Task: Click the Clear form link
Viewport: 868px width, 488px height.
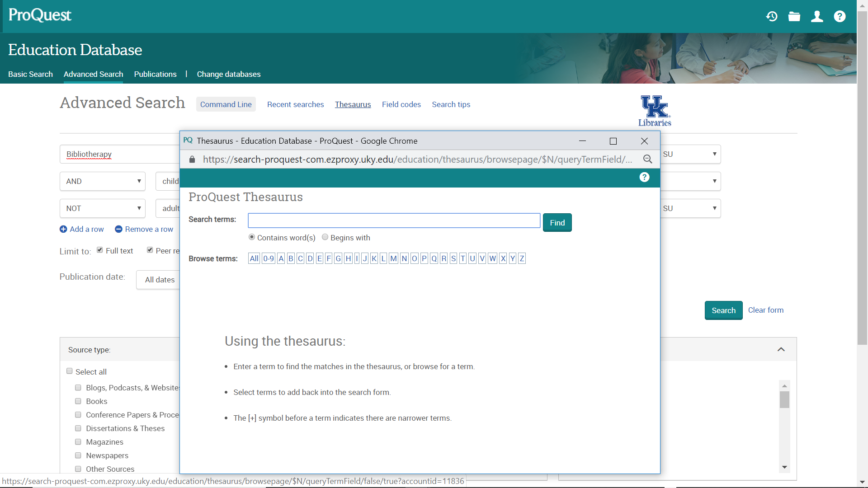Action: pyautogui.click(x=766, y=310)
